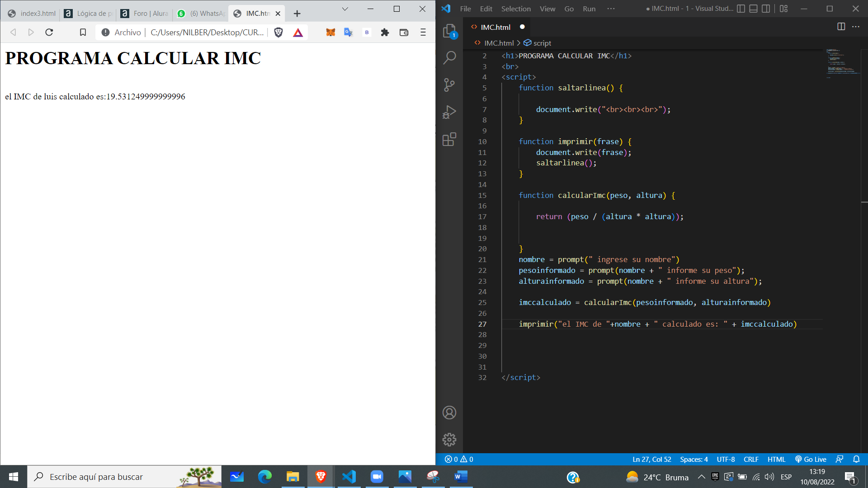This screenshot has width=868, height=488.
Task: Open Zoom from the taskbar
Action: (377, 477)
